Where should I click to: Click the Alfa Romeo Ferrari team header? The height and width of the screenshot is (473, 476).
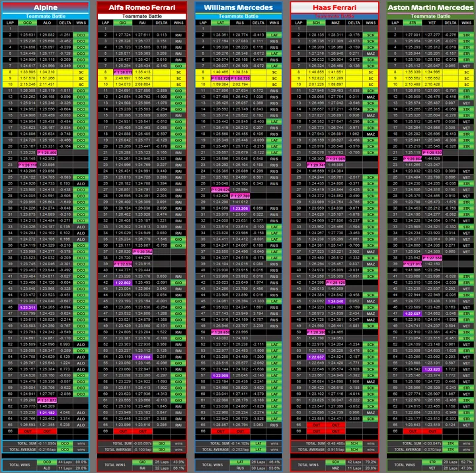141,7
